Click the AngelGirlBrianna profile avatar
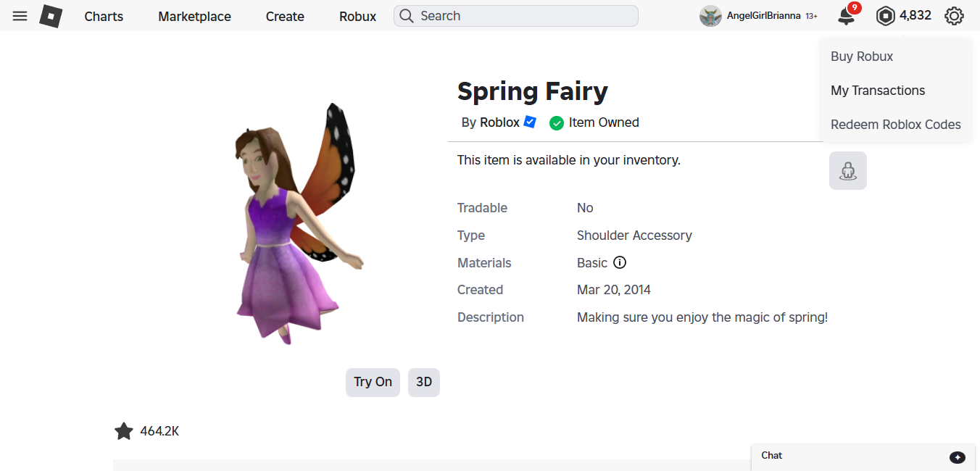 point(710,16)
